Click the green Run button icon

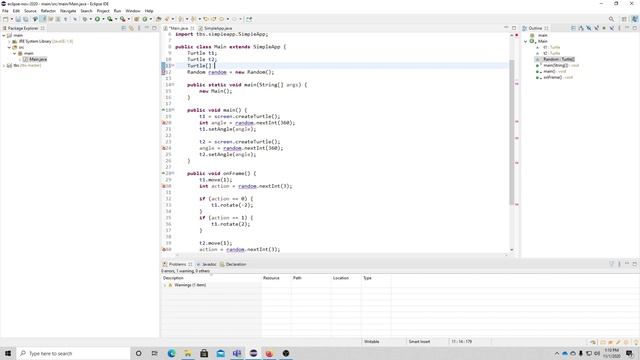(98, 19)
